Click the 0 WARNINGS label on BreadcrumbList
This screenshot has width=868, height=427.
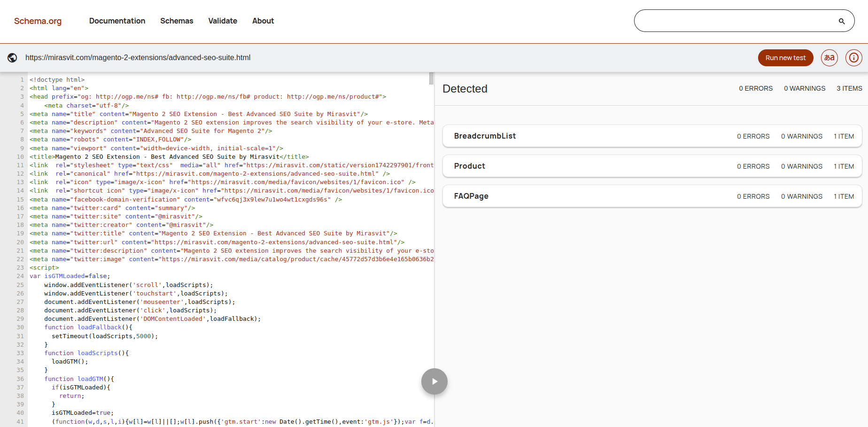coord(802,136)
